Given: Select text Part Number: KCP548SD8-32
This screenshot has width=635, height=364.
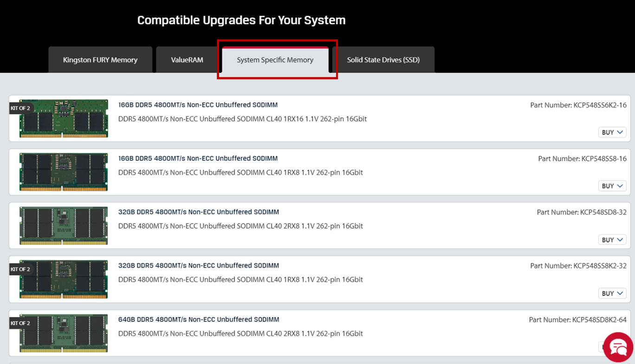Looking at the screenshot, I should [x=582, y=212].
